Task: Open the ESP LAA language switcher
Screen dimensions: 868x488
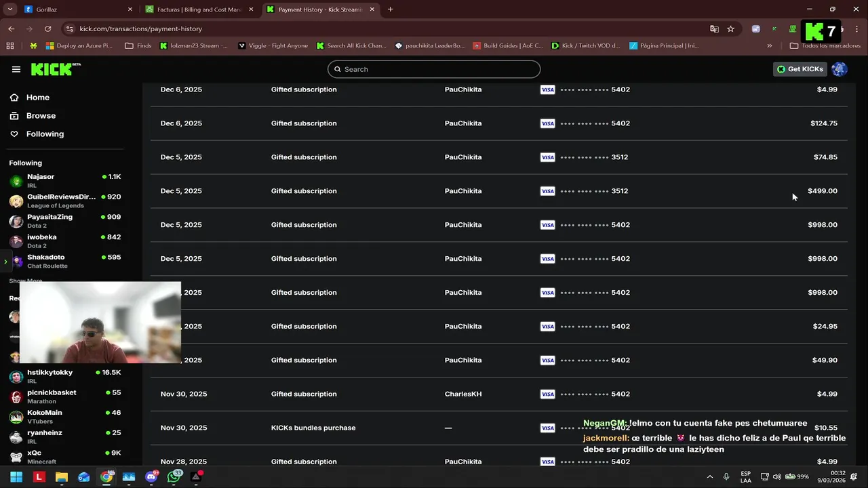Action: (x=745, y=476)
